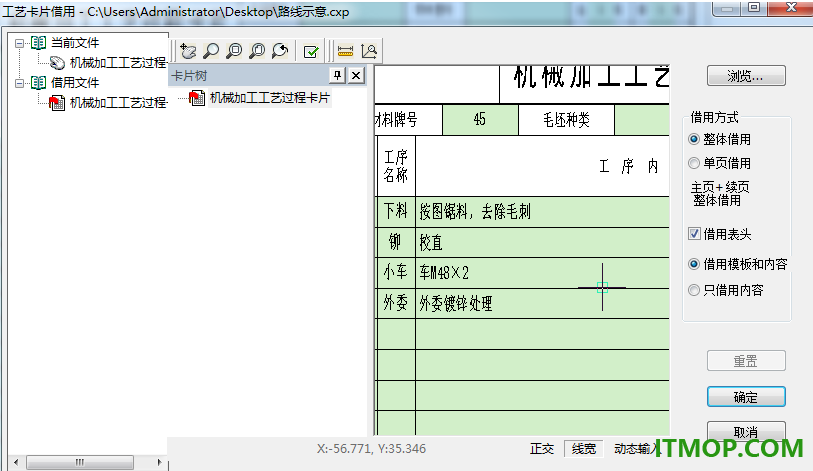Click the 卡片树 panel title
This screenshot has height=471, width=813.
pyautogui.click(x=189, y=76)
